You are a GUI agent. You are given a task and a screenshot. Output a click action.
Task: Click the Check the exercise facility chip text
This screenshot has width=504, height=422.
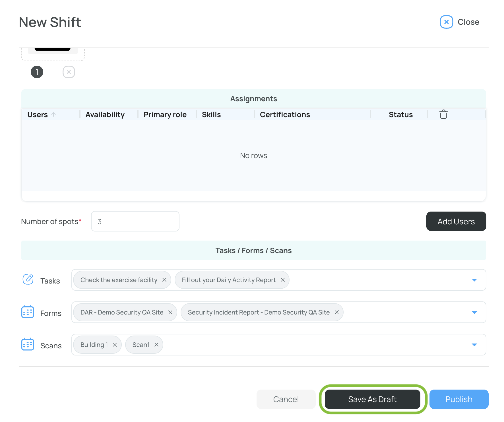tap(119, 280)
